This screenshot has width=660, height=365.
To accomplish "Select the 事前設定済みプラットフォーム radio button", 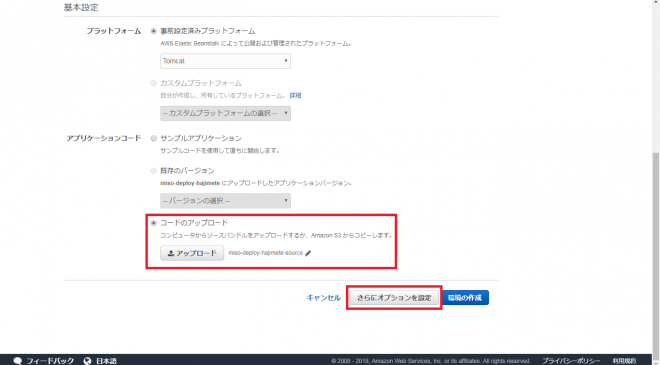I will [154, 31].
